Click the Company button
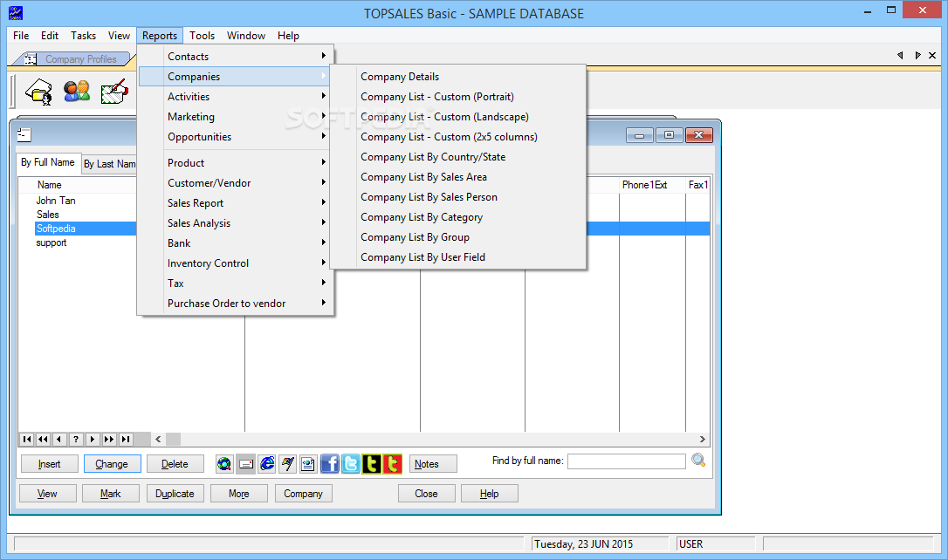 tap(304, 494)
